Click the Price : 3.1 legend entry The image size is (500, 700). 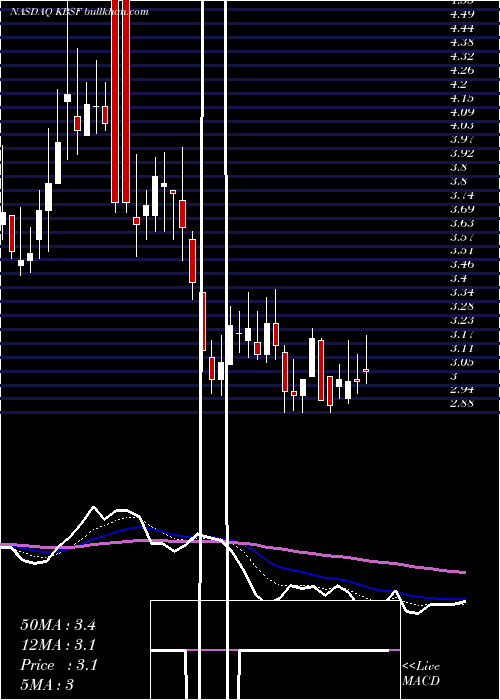pos(58,665)
